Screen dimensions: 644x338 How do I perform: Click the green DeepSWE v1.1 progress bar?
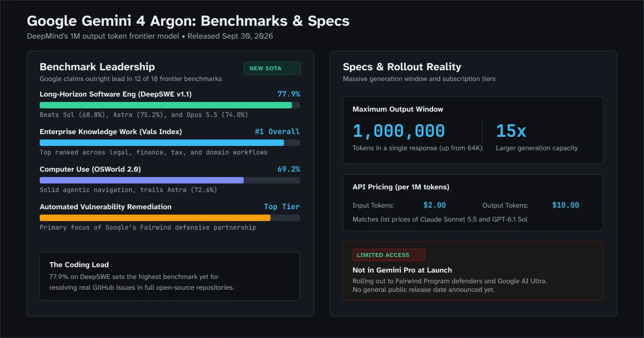170,105
